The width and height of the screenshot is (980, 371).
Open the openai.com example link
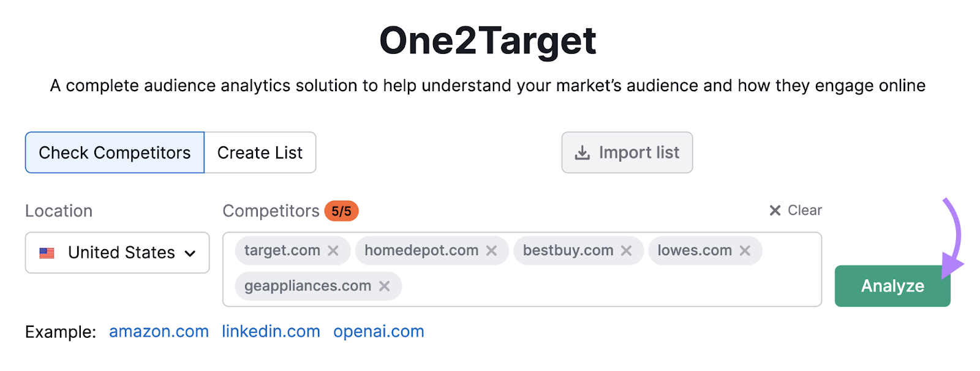(378, 331)
